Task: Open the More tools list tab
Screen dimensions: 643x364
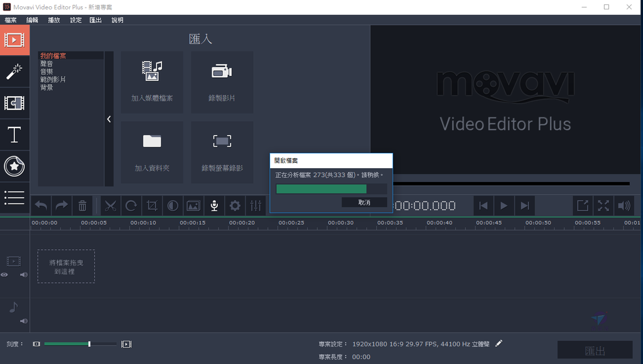Action: coord(14,198)
